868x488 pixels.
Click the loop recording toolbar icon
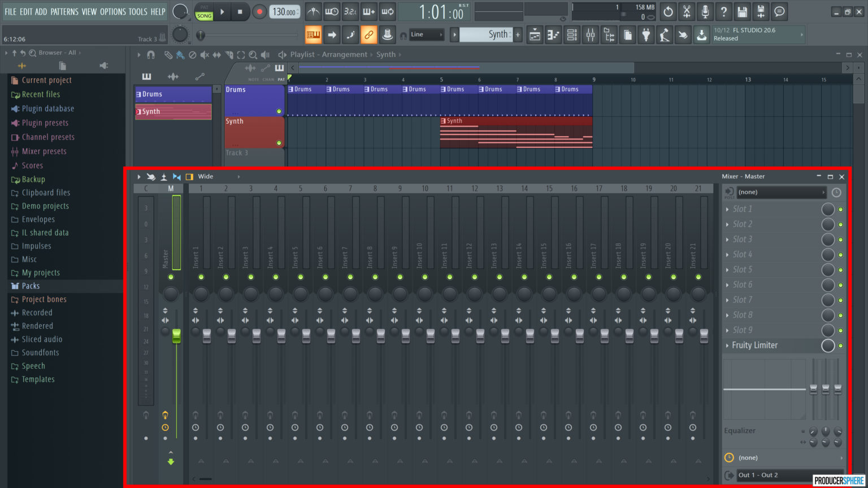click(388, 11)
